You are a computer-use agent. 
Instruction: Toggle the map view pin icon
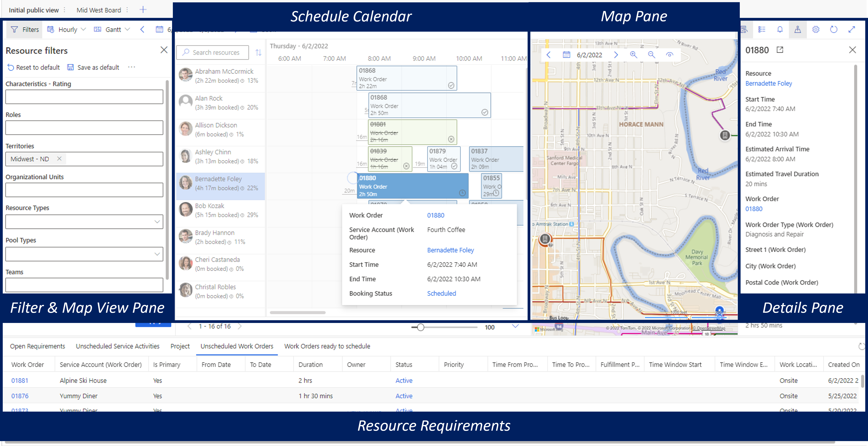click(x=798, y=30)
